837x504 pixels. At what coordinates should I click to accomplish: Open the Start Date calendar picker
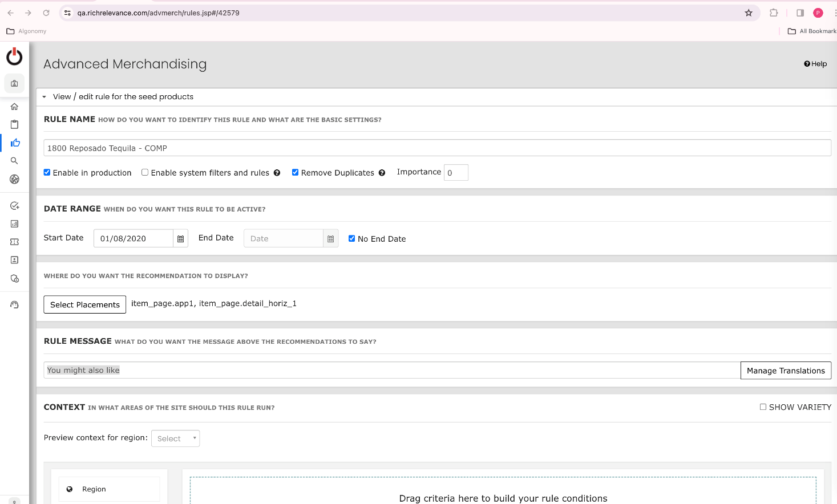[180, 239]
